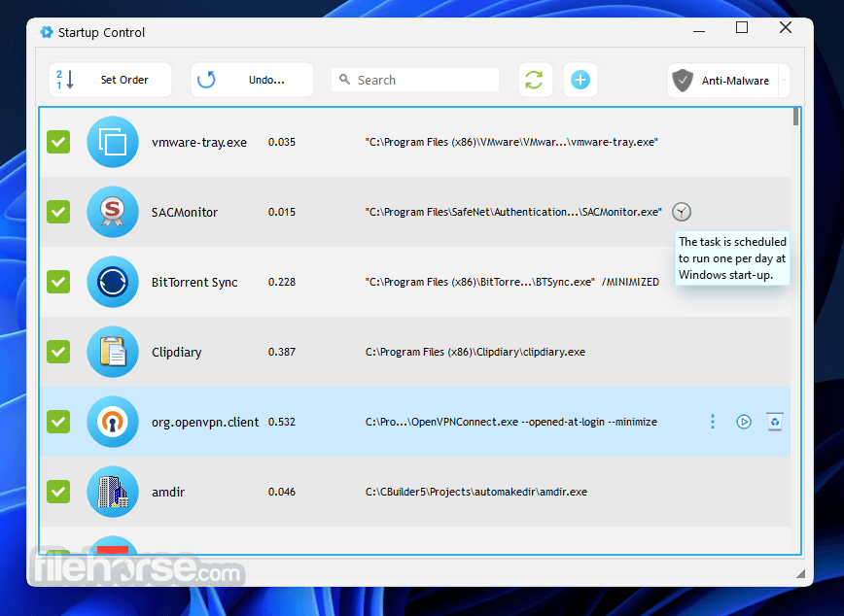Image resolution: width=844 pixels, height=616 pixels.
Task: Click the vmware-tray.exe file path
Action: (x=511, y=142)
